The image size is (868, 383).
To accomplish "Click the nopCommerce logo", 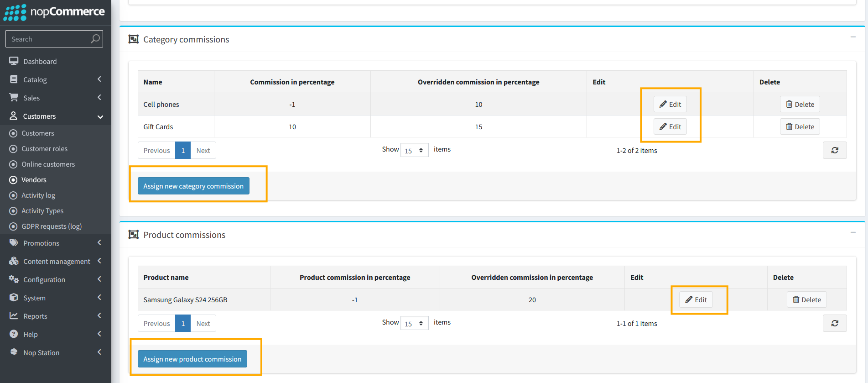I will click(54, 12).
